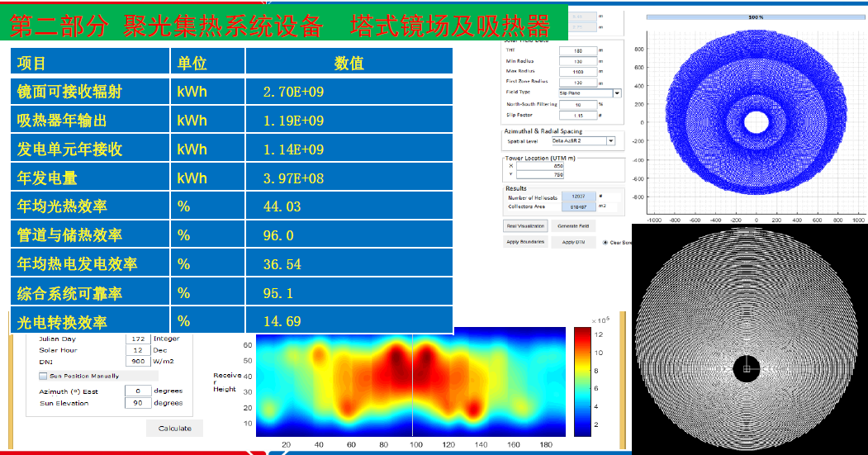Select the value 1.14E+09
868x455 pixels.
pos(293,149)
